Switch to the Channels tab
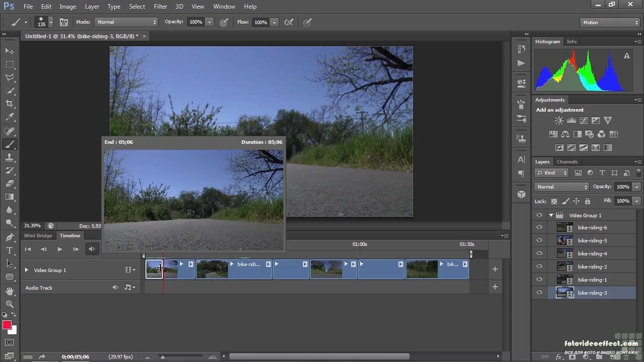 pos(567,161)
